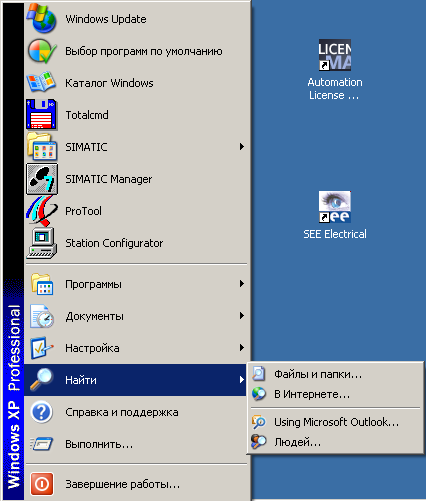Click the Windows Update globe icon
Image resolution: width=426 pixels, height=501 pixels.
pos(42,19)
